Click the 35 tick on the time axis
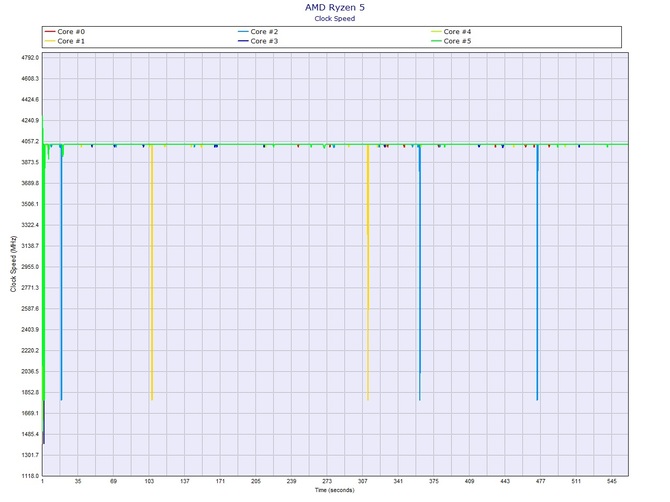670x502 pixels. click(x=78, y=481)
